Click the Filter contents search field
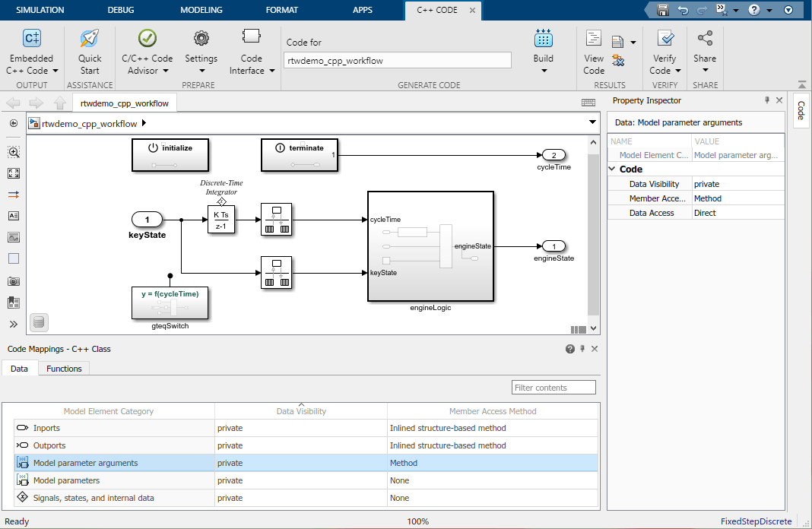812x529 pixels. click(553, 388)
